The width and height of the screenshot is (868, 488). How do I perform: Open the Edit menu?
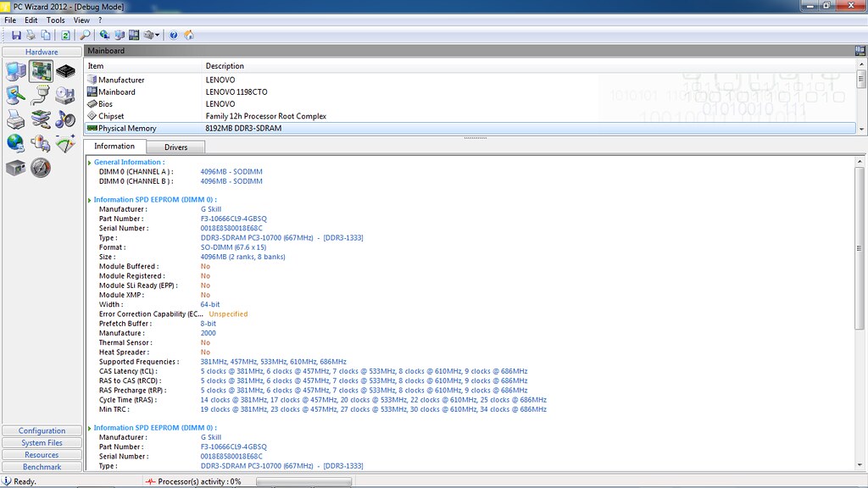(x=31, y=20)
